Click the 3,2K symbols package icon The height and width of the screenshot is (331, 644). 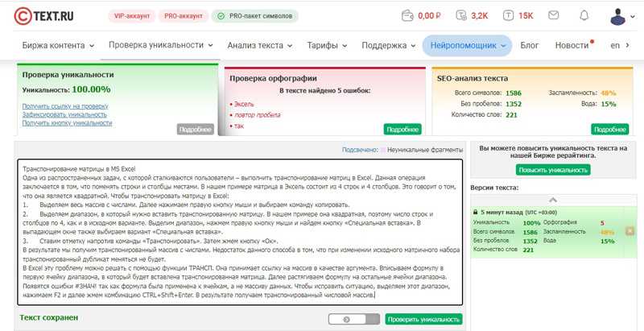coord(461,16)
